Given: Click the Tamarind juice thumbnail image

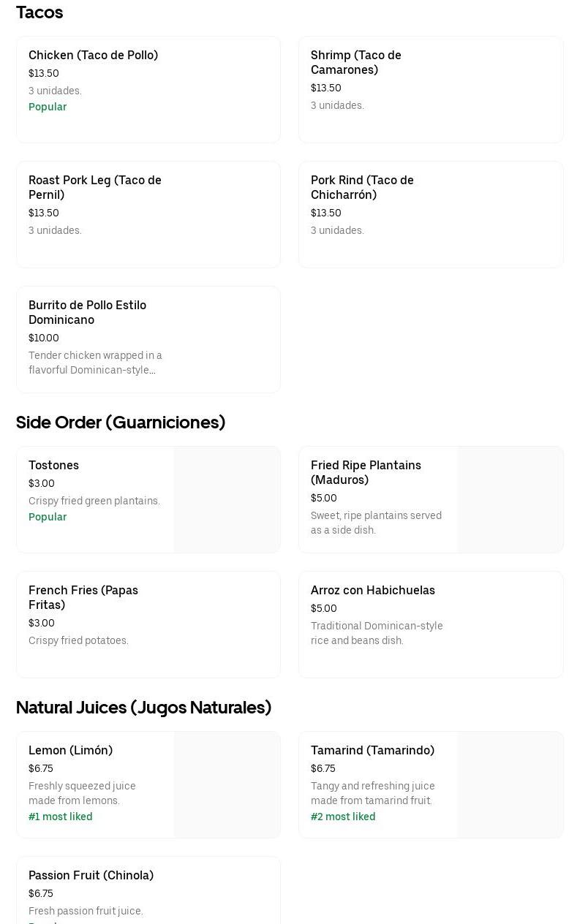Looking at the screenshot, I should pos(510,785).
